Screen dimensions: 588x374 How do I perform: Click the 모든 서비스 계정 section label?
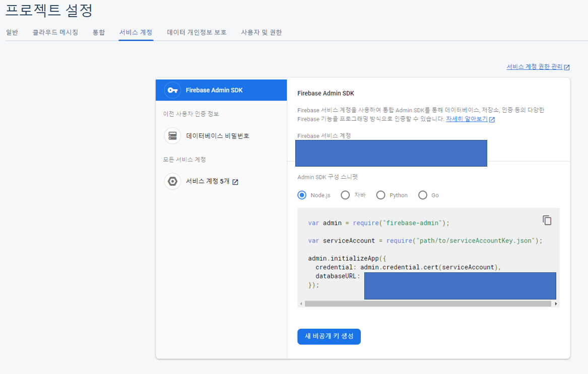[184, 160]
